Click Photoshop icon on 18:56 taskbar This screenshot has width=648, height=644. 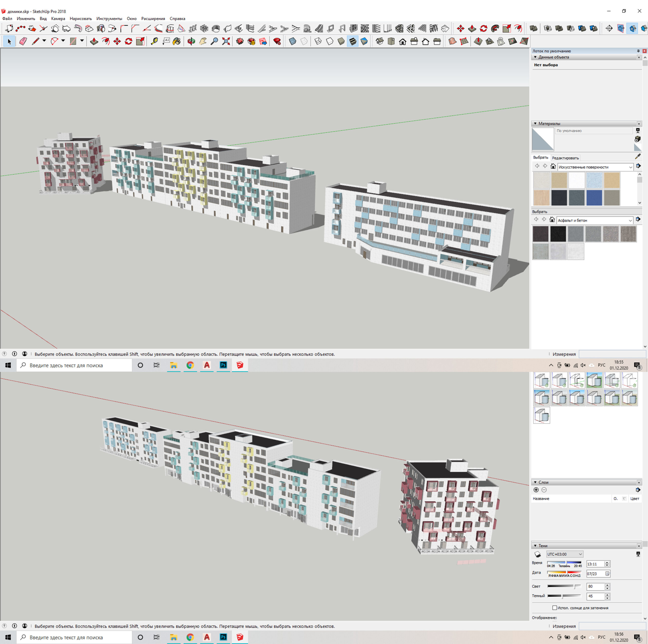point(223,637)
